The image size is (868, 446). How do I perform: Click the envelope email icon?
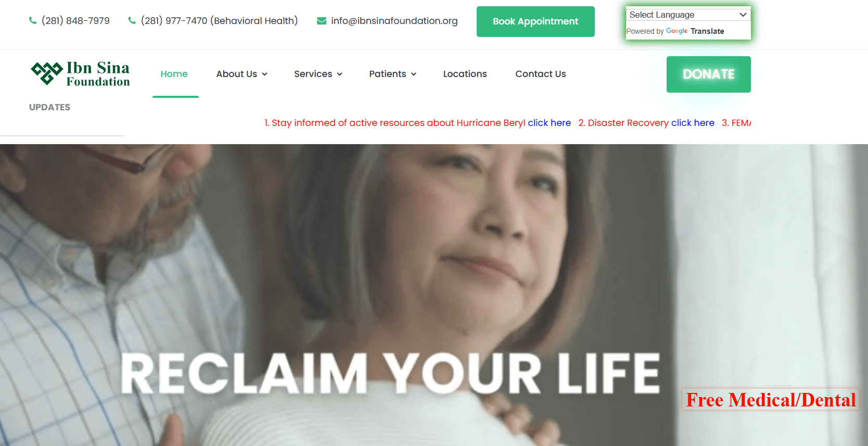coord(322,21)
